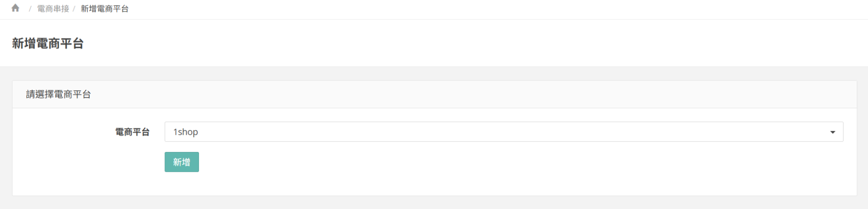This screenshot has width=868, height=209.
Task: Click the down triangle at the select's right edge
Action: coord(832,132)
